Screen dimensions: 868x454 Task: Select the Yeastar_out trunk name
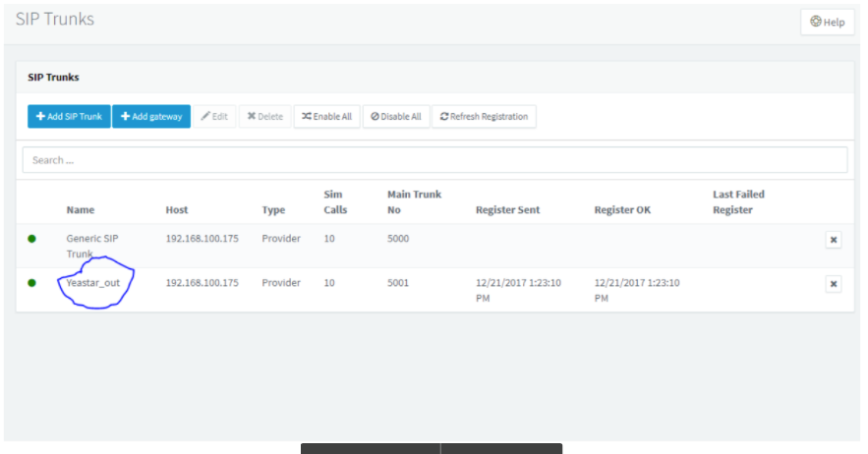click(x=93, y=283)
